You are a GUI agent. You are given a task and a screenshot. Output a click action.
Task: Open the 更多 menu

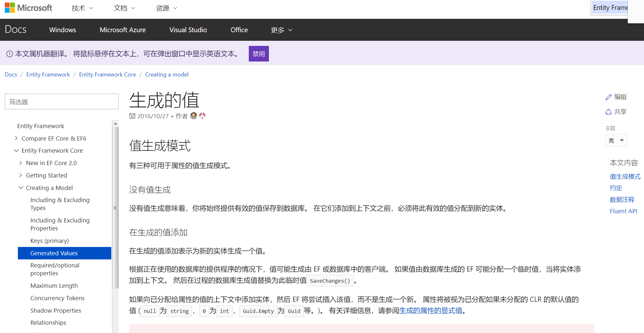(x=281, y=30)
